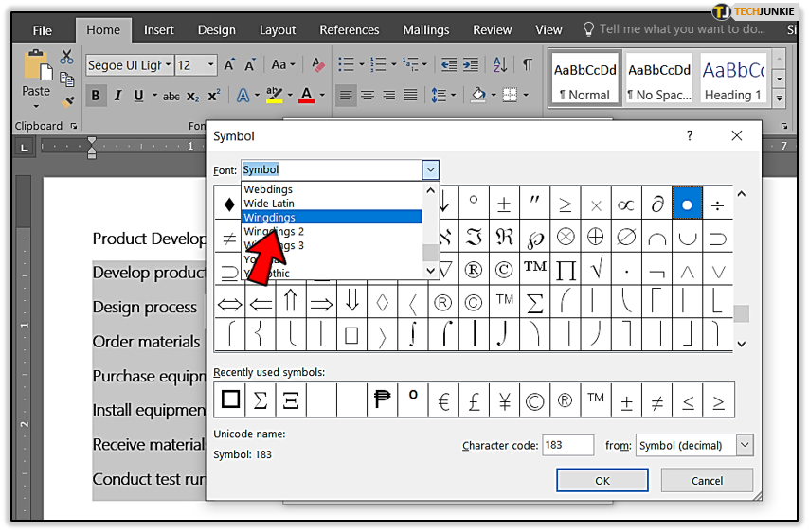The image size is (809, 532).
Task: Click the Copy icon in Clipboard group
Action: [66, 80]
